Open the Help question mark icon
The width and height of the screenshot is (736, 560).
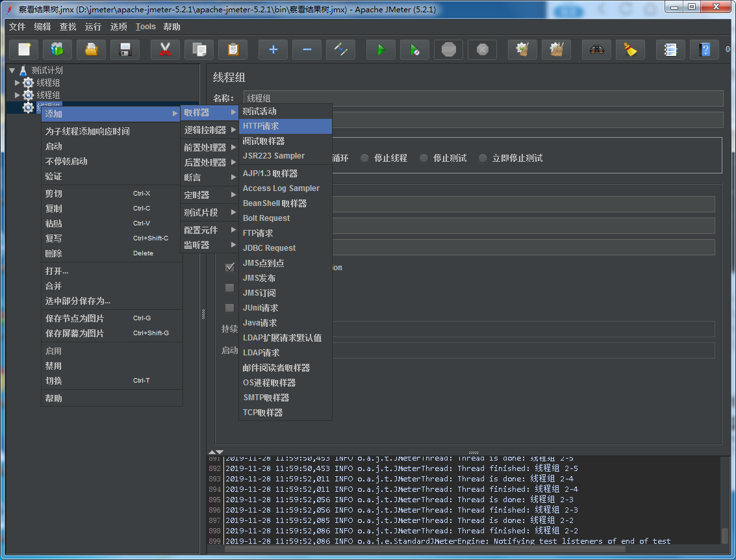click(705, 49)
